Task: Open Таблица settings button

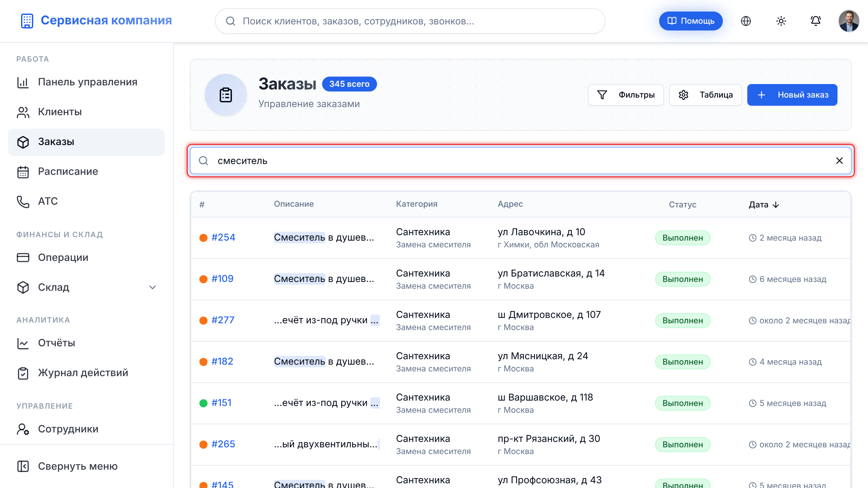Action: pyautogui.click(x=706, y=95)
